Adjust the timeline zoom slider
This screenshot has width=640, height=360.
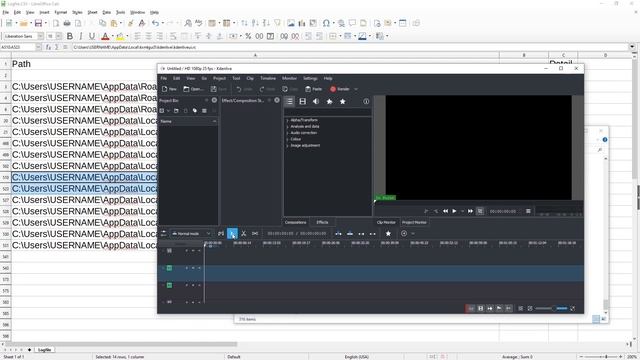[551, 308]
